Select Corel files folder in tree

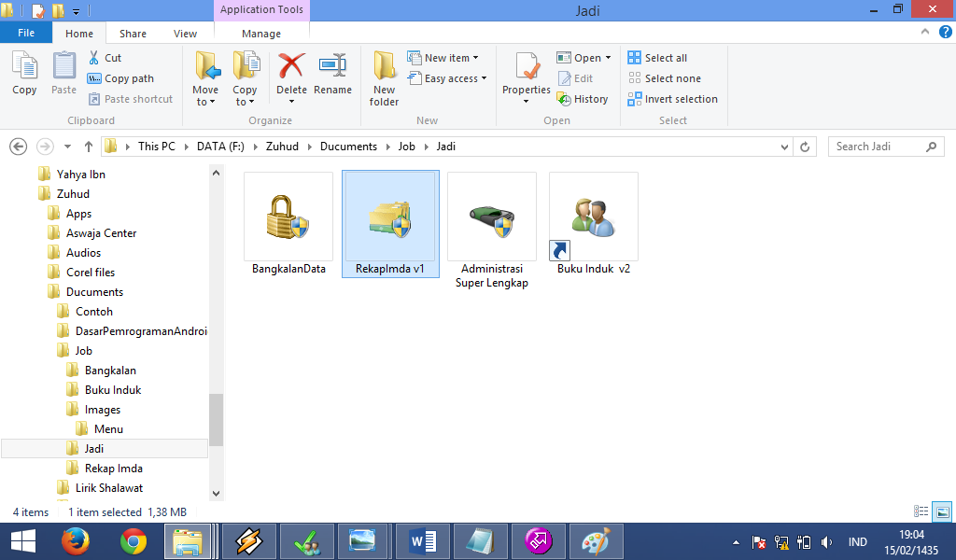(x=91, y=273)
